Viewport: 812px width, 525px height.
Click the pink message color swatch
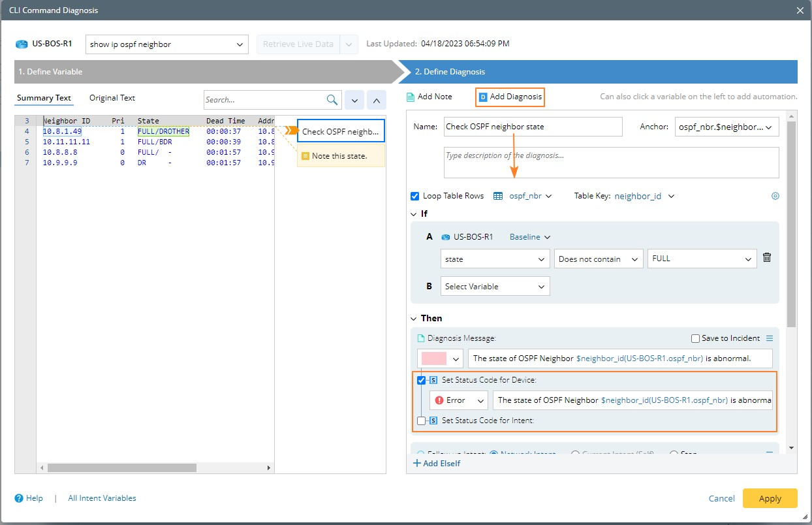[434, 358]
